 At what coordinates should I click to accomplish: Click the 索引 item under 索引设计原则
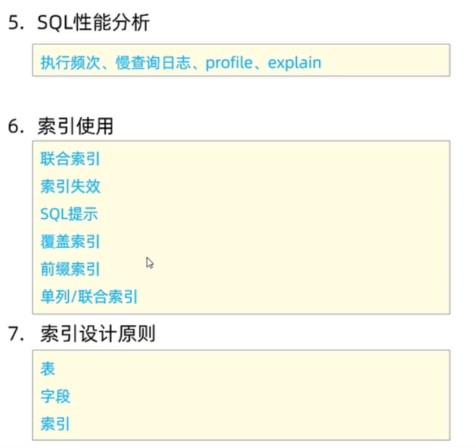[x=55, y=424]
